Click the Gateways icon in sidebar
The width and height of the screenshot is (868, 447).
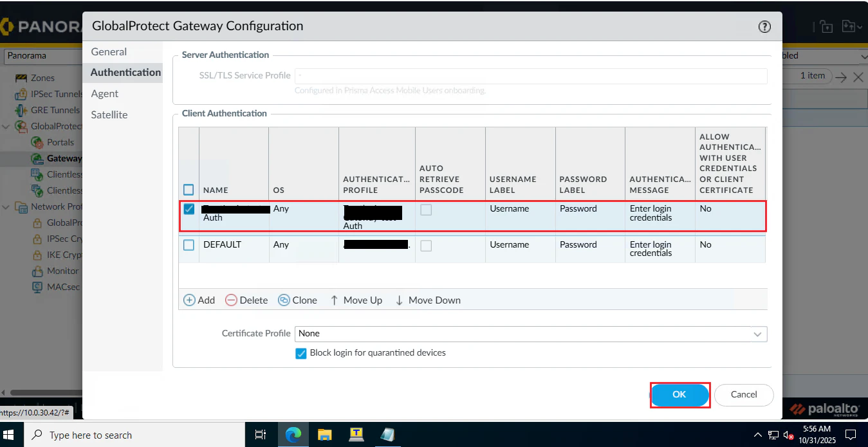pos(37,158)
